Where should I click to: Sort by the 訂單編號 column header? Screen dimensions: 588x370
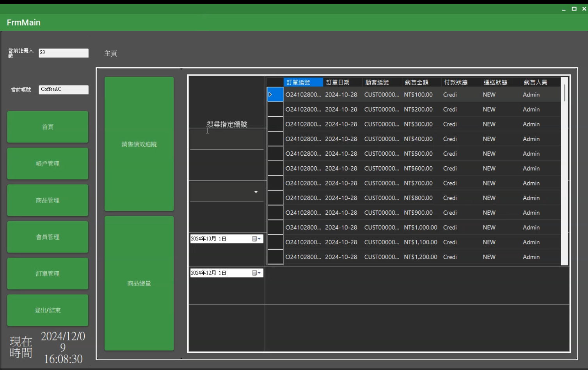tap(303, 82)
